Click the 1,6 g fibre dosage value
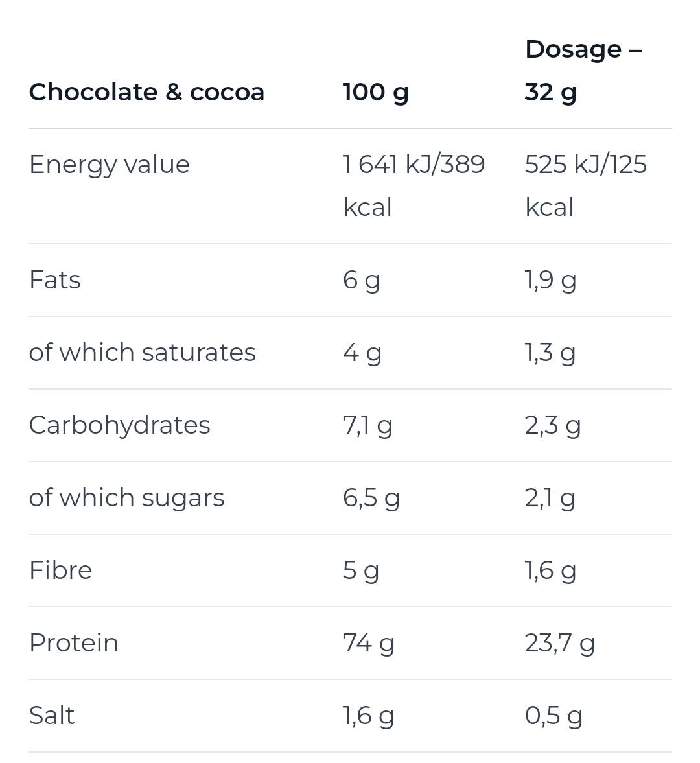 coord(550,570)
